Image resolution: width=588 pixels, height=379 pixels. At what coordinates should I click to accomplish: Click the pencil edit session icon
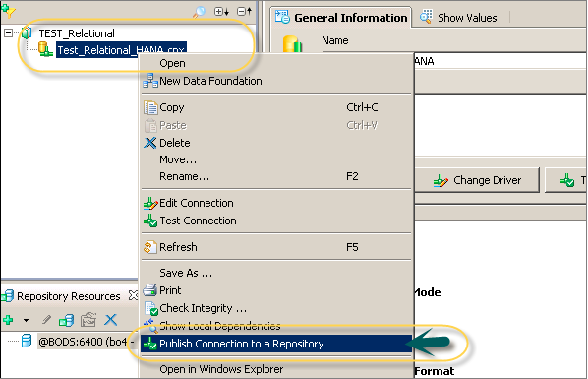tap(46, 320)
